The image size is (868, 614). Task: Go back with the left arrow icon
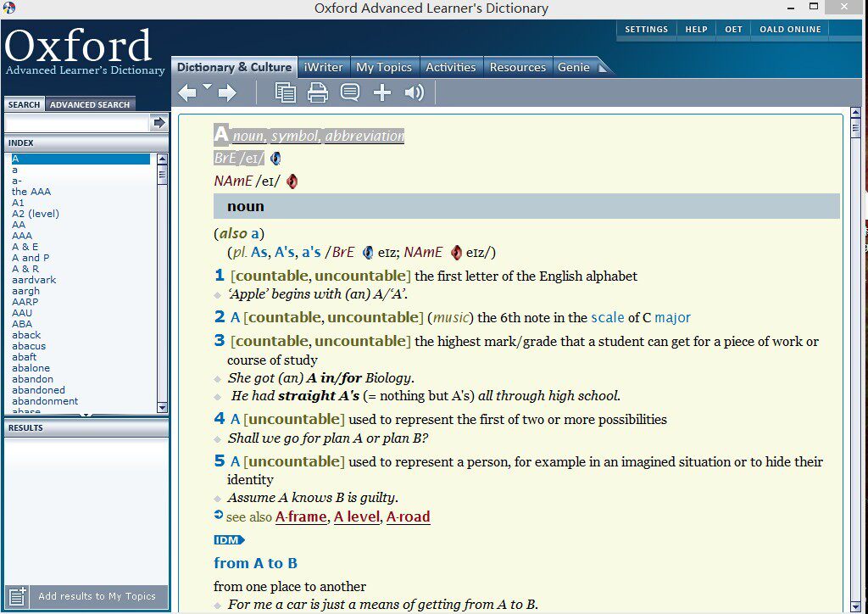(x=187, y=92)
